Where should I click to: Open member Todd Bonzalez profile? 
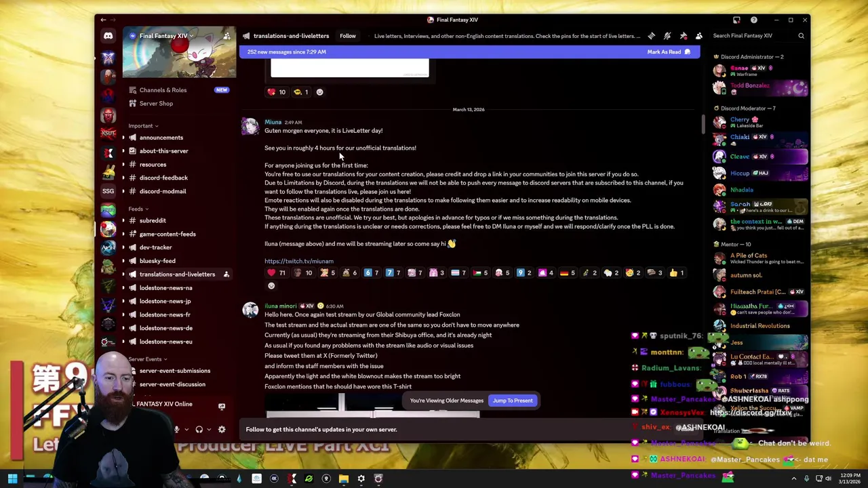tap(758, 87)
